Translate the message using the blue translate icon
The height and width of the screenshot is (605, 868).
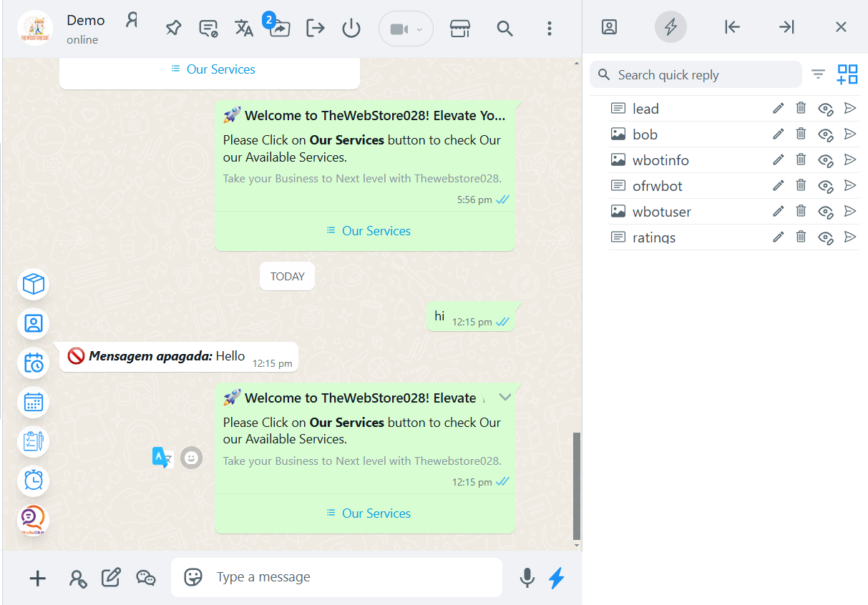162,457
